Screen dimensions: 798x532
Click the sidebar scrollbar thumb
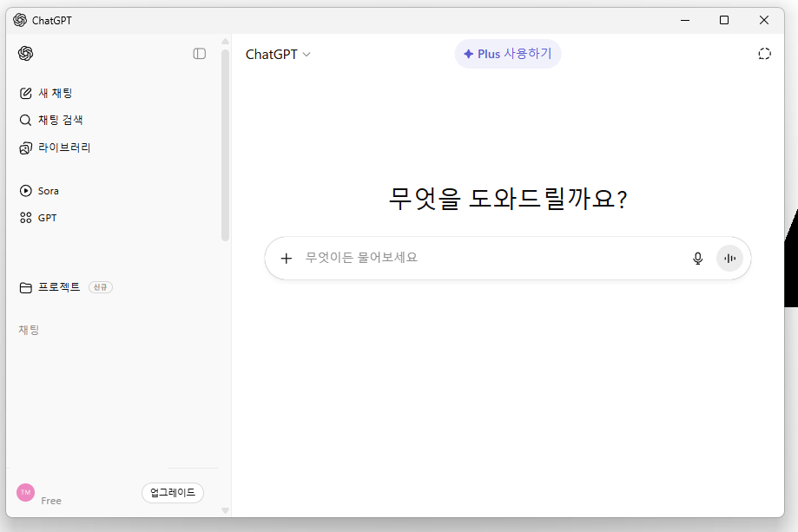coord(226,145)
